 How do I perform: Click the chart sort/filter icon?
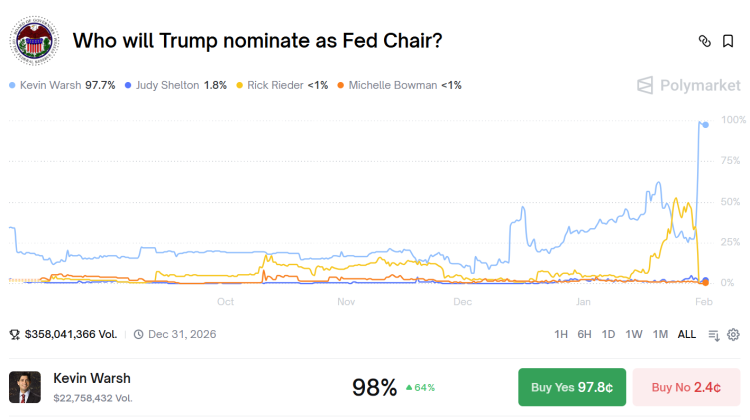coord(714,334)
